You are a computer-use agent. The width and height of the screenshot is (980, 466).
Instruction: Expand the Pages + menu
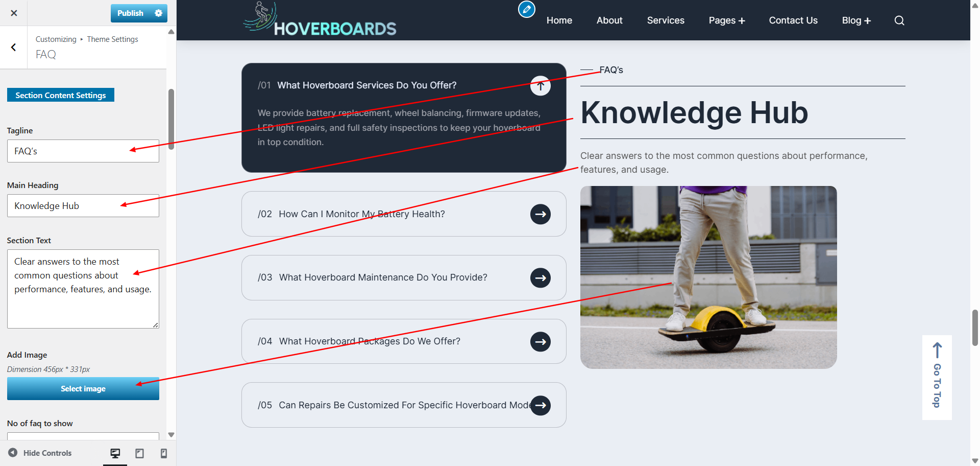pyautogui.click(x=727, y=20)
